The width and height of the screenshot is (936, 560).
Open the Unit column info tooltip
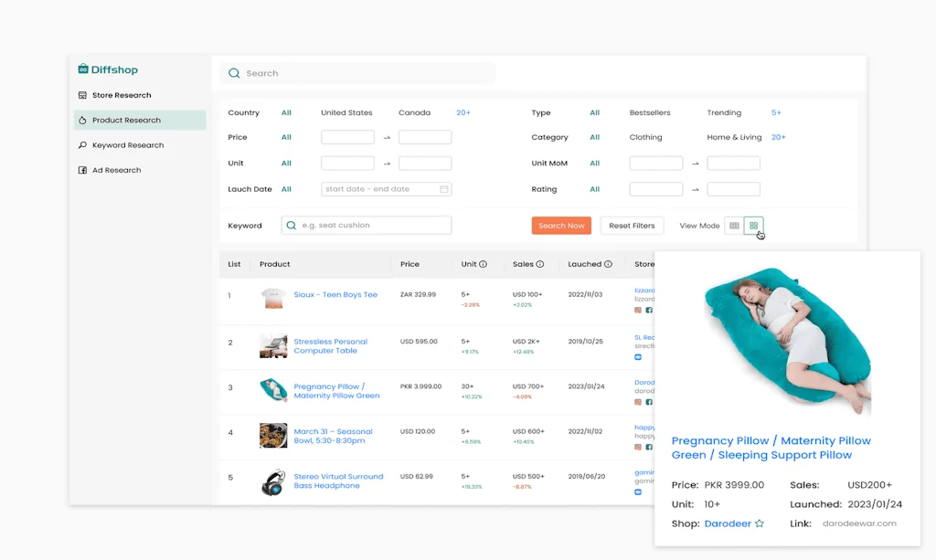[485, 264]
